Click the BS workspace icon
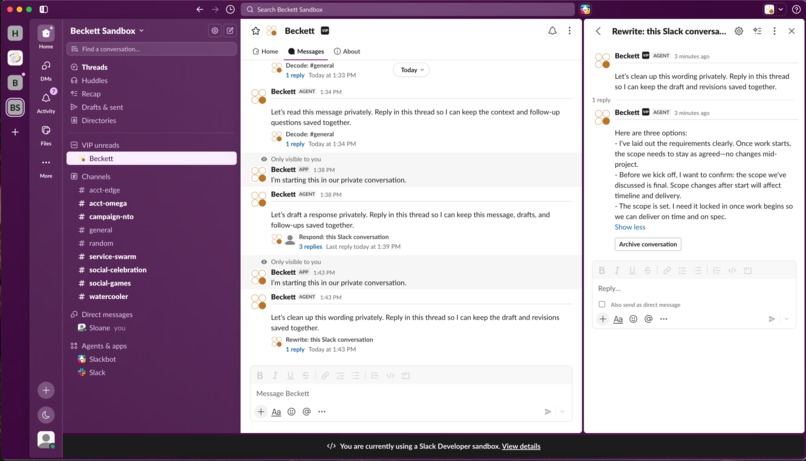This screenshot has height=461, width=806. (x=15, y=107)
